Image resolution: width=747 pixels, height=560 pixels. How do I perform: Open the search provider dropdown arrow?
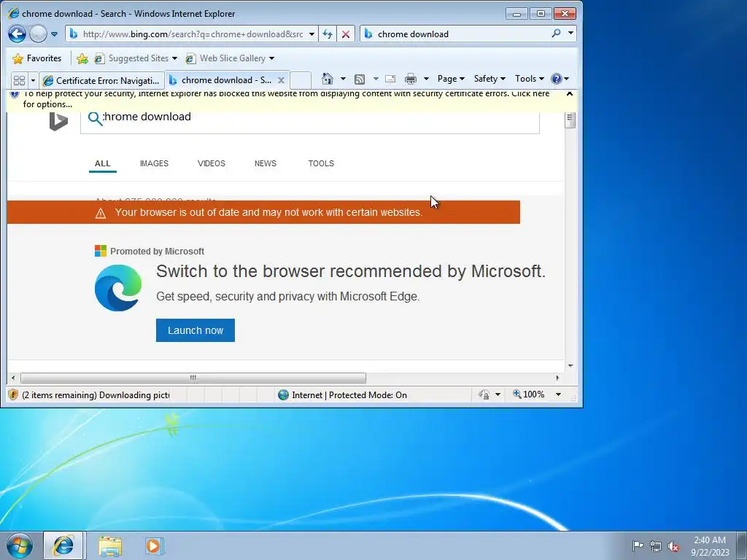570,34
